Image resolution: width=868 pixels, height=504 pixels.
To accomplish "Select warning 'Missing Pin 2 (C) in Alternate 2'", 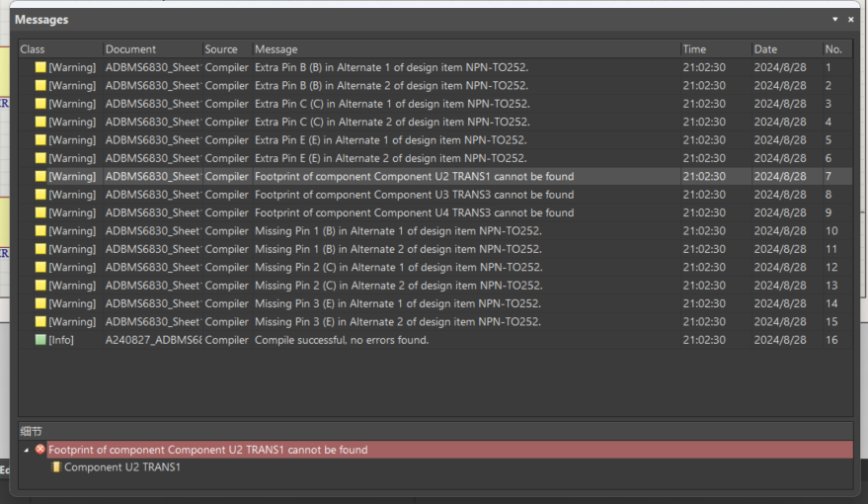I will point(435,286).
